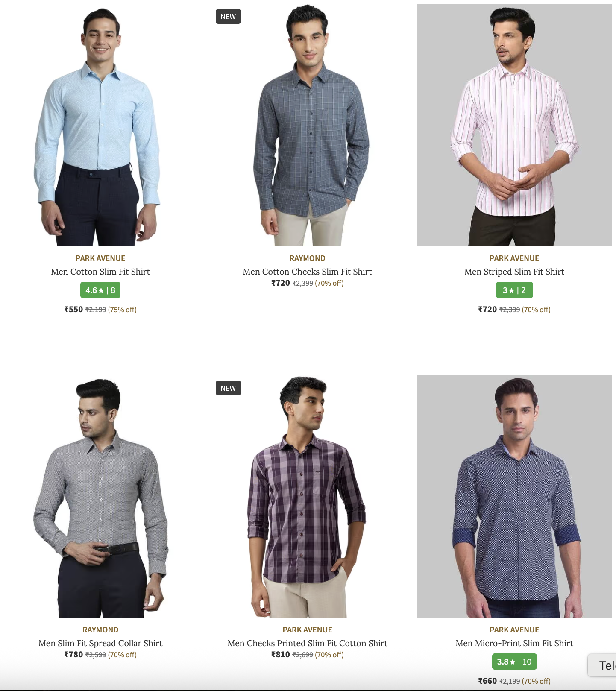Image resolution: width=616 pixels, height=691 pixels.
Task: Click the partially visible Tel button
Action: pyautogui.click(x=602, y=665)
